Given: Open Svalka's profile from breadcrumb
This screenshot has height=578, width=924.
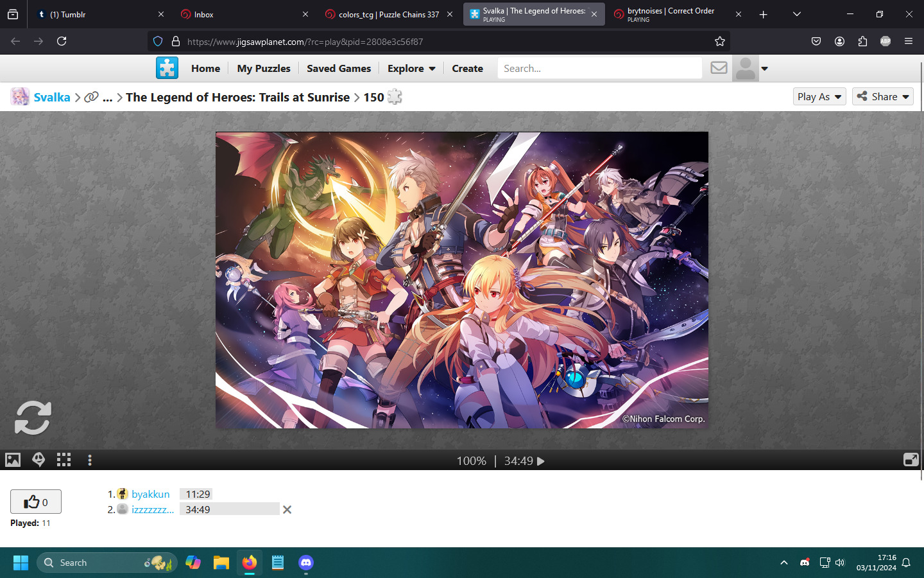Looking at the screenshot, I should 52,97.
